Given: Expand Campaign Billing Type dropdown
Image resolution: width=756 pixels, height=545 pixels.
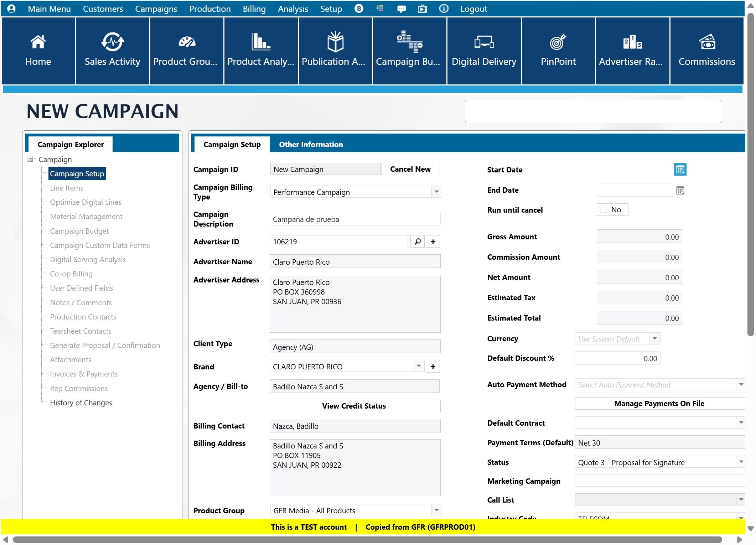Looking at the screenshot, I should (x=436, y=192).
